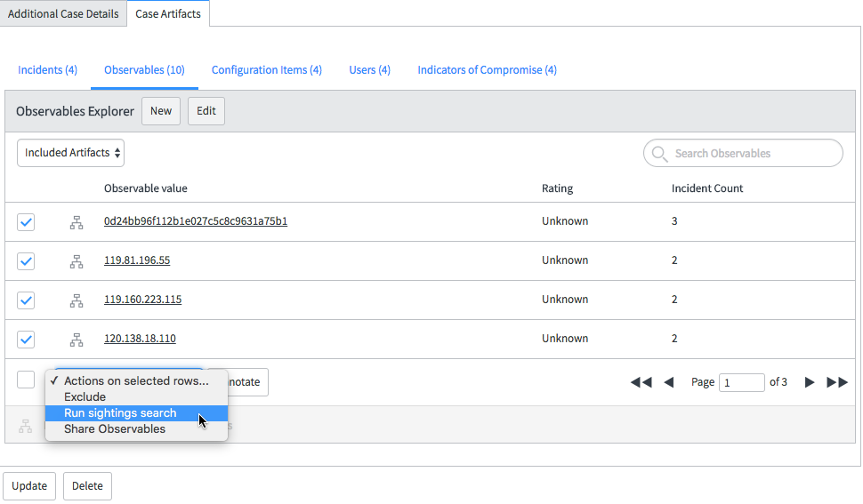Go to the previous page arrow
The width and height of the screenshot is (863, 504).
pyautogui.click(x=669, y=382)
